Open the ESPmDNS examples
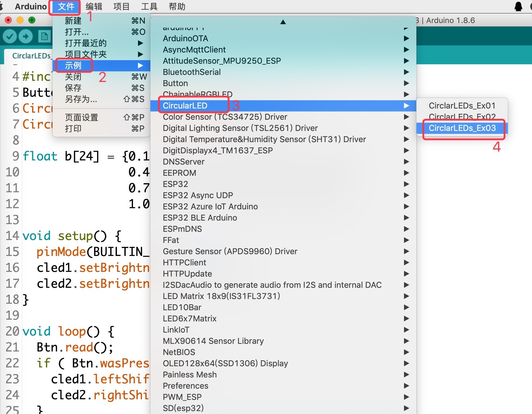 pyautogui.click(x=283, y=229)
